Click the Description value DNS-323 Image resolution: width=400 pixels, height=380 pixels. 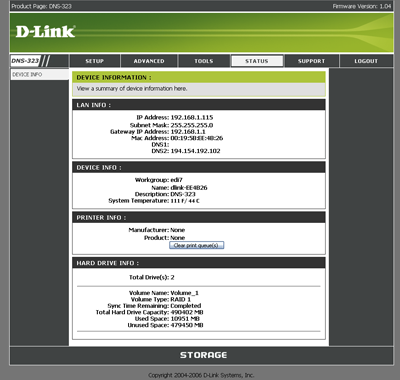pos(183,194)
